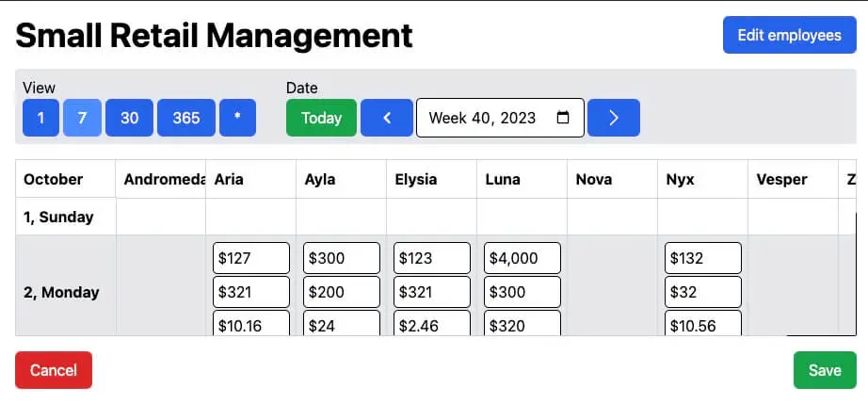The height and width of the screenshot is (404, 868).
Task: Cancel the edits
Action: (x=54, y=370)
